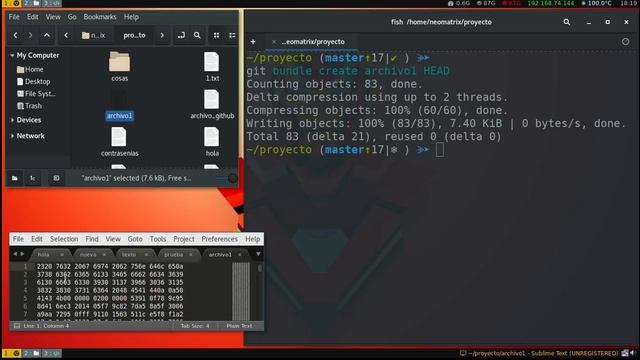Open terminal search magnifier
The height and width of the screenshot is (360, 640).
pos(567,22)
